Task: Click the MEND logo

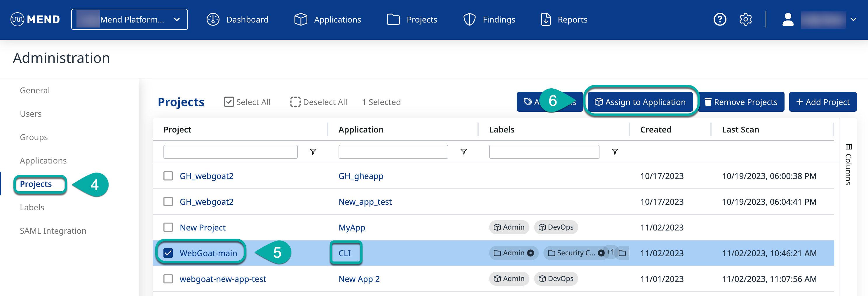Action: pos(35,20)
